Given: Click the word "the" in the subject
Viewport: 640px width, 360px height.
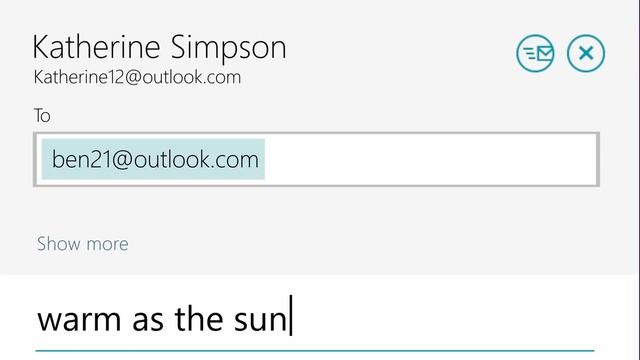Looking at the screenshot, I should (x=199, y=319).
